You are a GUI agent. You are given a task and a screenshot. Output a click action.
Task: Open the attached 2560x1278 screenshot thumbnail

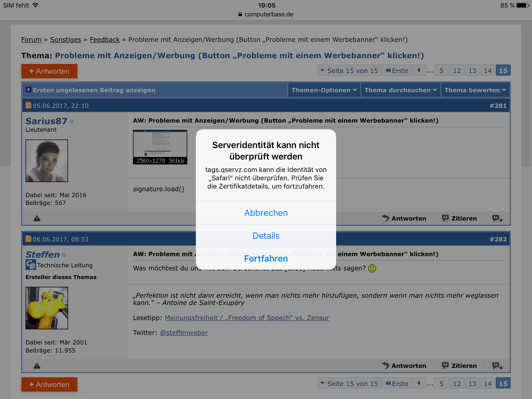pos(160,147)
